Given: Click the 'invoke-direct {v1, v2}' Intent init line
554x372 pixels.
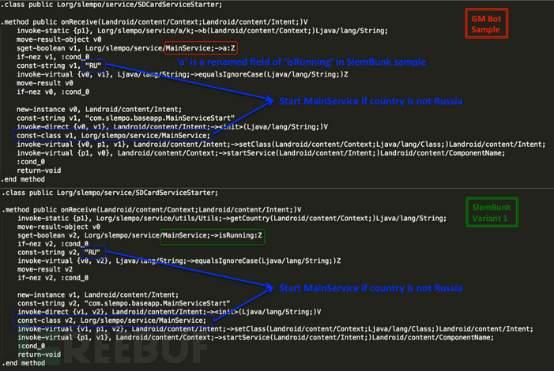Looking at the screenshot, I should [x=169, y=312].
